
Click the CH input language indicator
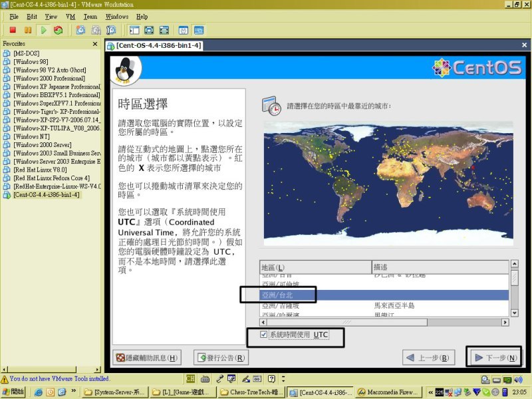[x=190, y=378]
